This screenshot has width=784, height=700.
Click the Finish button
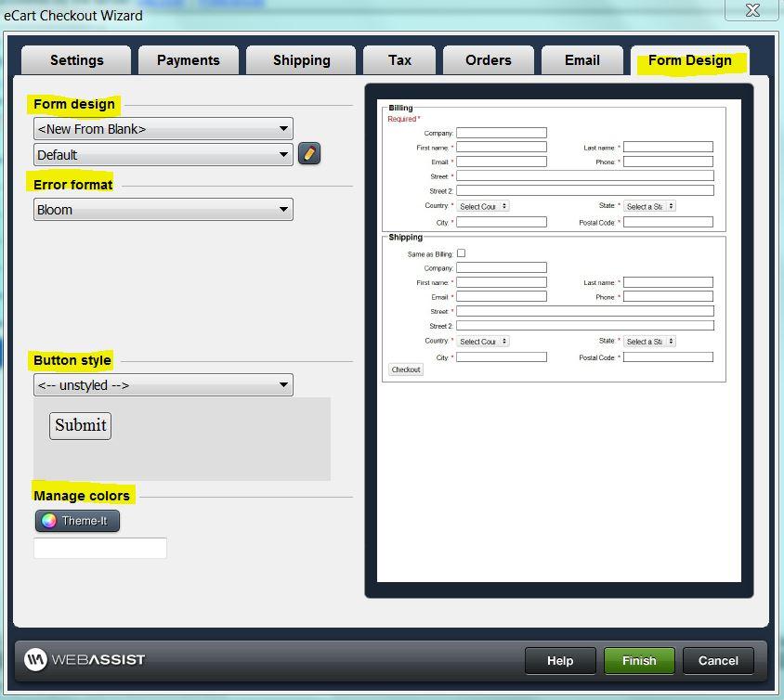tap(639, 661)
